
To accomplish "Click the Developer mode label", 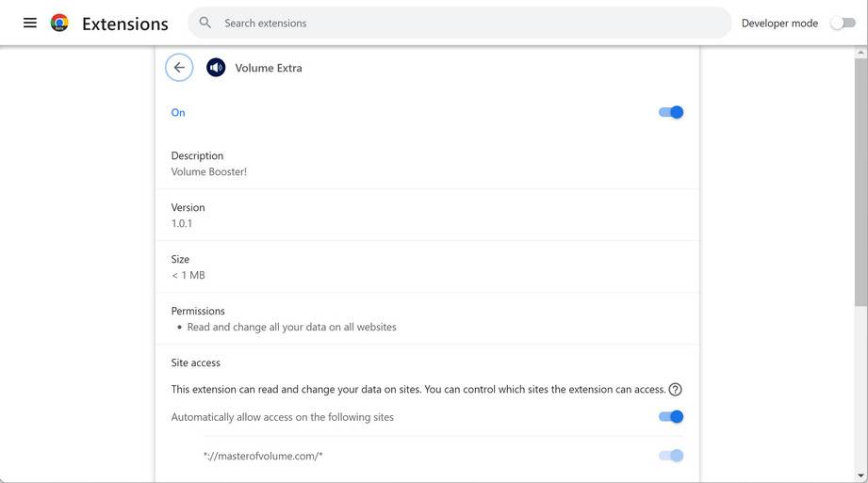I will 779,24.
